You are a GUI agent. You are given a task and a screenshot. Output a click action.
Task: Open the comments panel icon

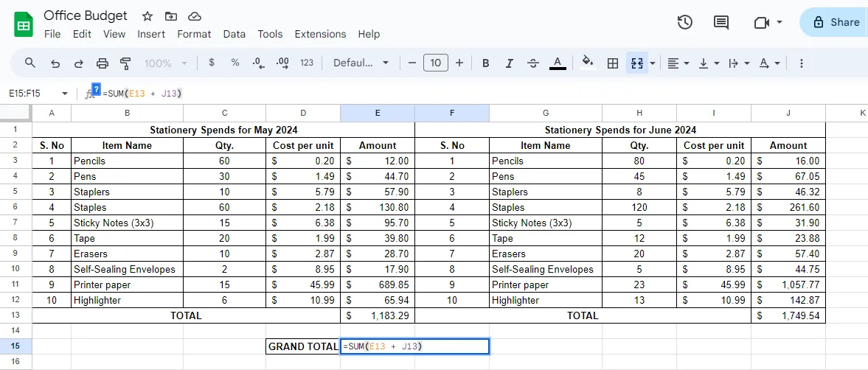(721, 23)
